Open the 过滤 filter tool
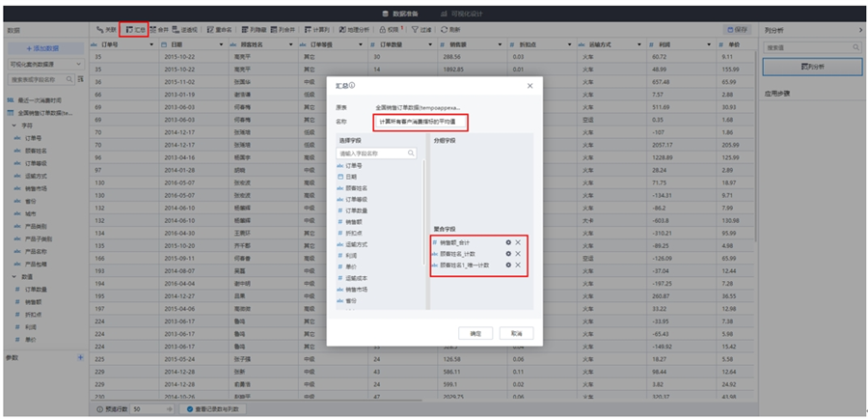868x419 pixels. pos(419,30)
